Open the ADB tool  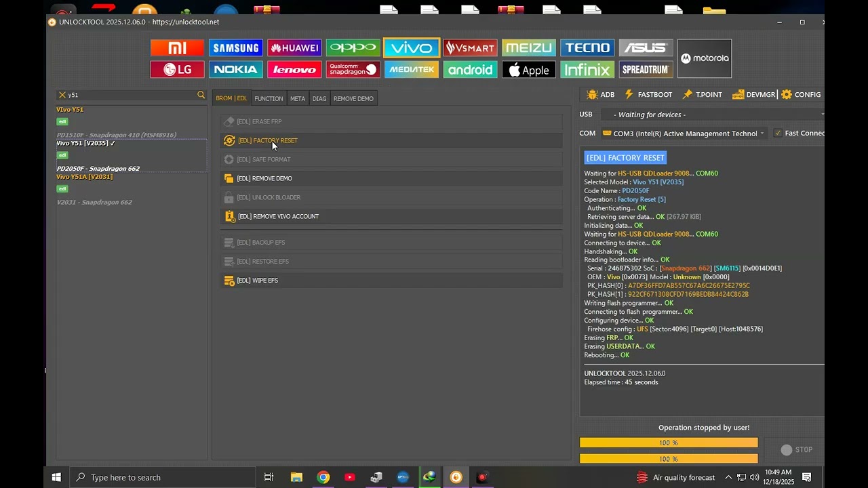(601, 95)
